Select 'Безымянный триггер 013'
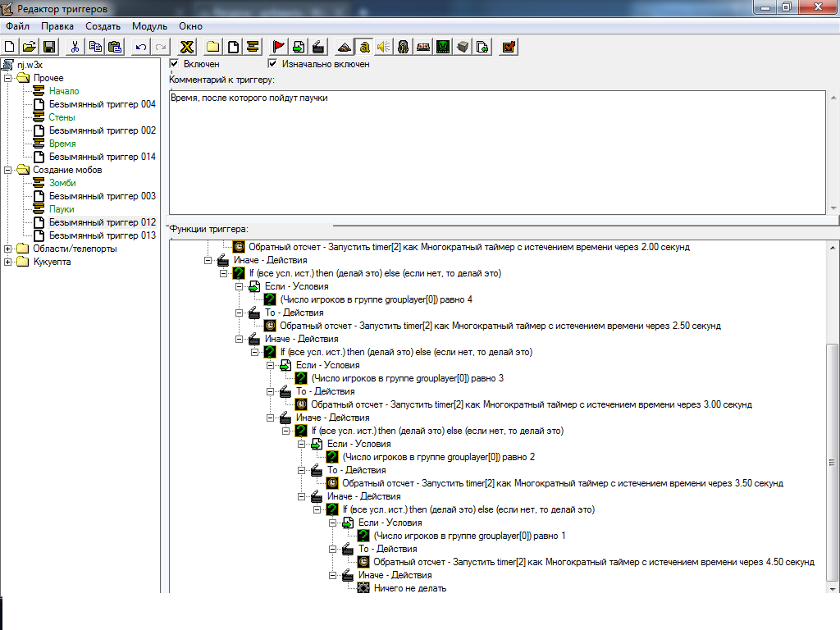 103,235
